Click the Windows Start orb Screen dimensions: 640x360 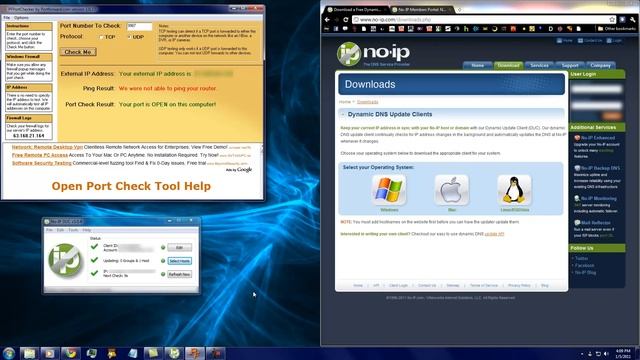[9, 353]
